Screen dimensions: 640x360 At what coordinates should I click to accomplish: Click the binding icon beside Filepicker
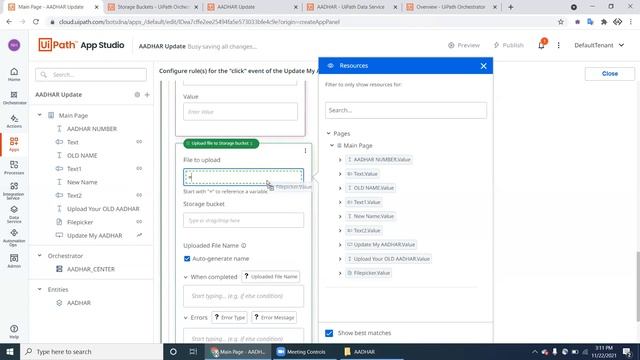[139, 222]
